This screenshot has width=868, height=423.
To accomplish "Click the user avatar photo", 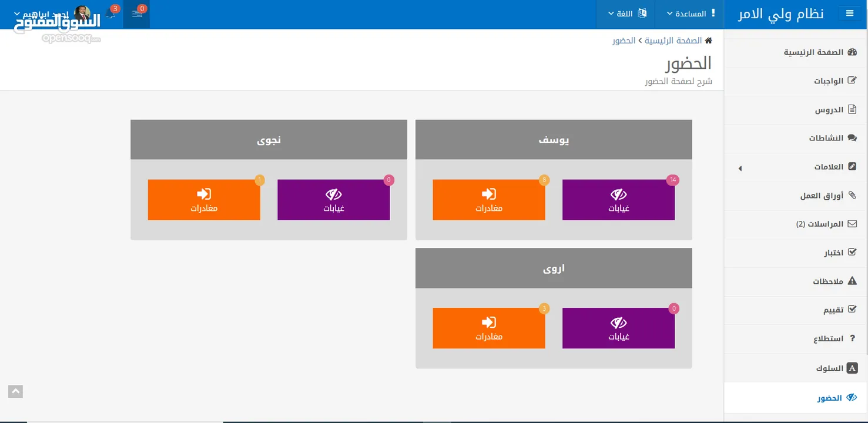I will pos(82,14).
